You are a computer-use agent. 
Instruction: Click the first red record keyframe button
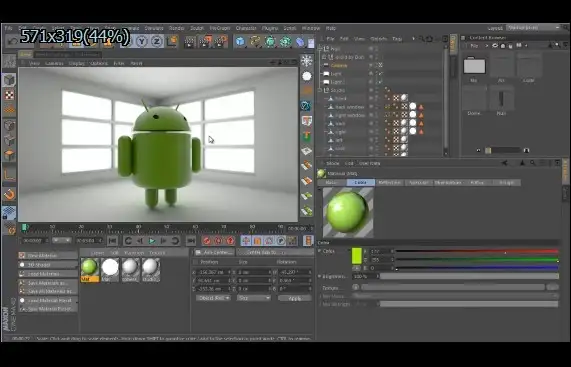point(206,241)
